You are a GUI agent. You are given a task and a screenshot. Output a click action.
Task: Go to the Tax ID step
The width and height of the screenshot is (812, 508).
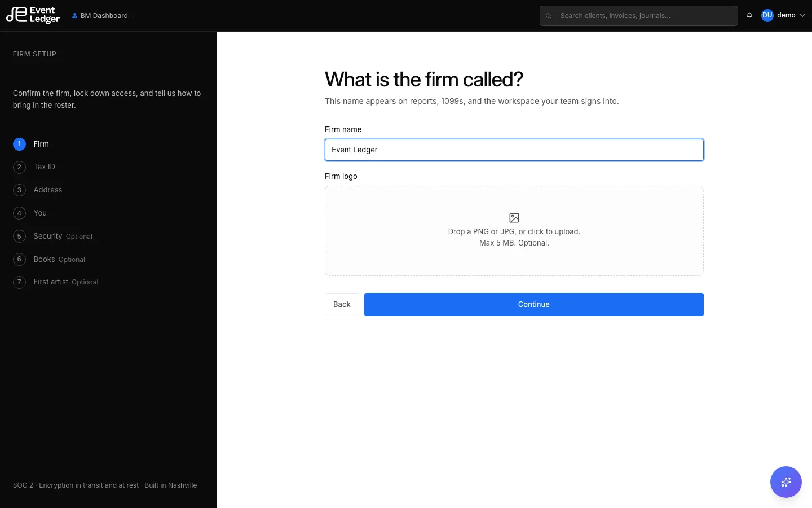click(x=44, y=167)
